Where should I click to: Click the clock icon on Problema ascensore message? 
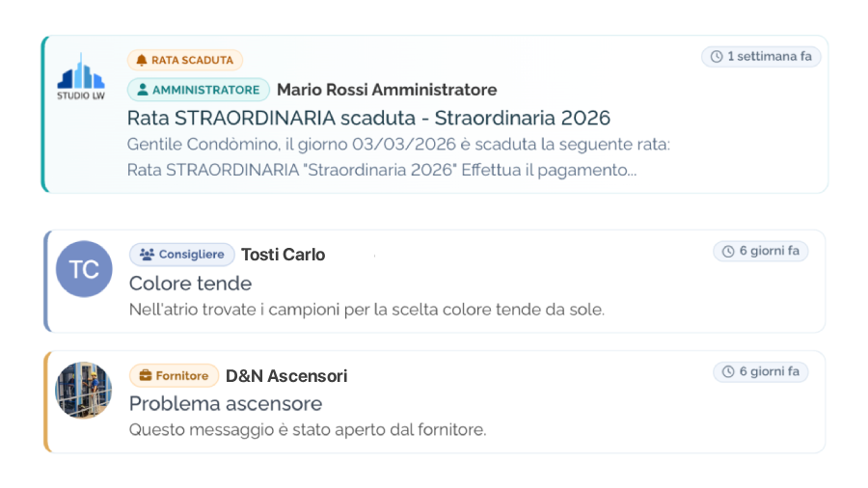click(x=728, y=372)
